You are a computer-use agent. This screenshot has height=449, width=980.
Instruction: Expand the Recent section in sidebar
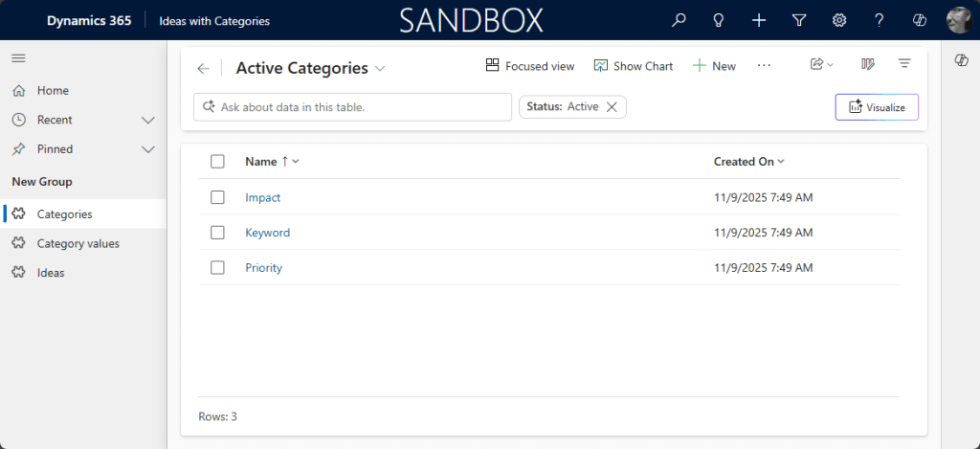click(x=147, y=120)
